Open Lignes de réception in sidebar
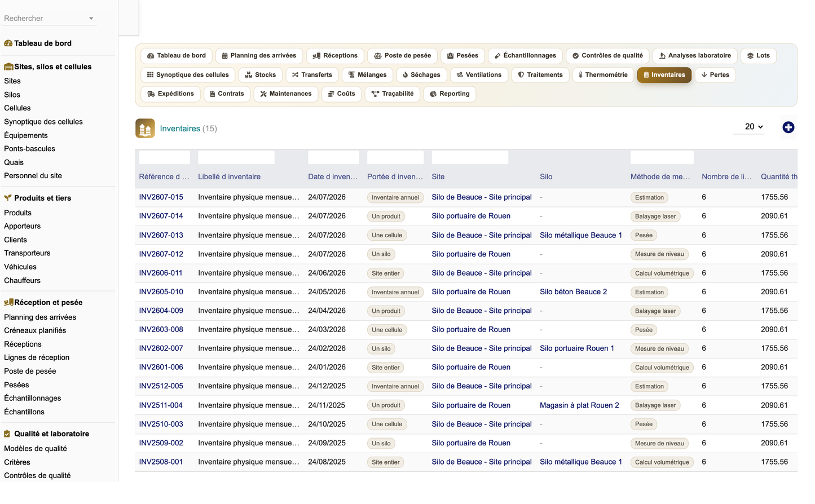Image resolution: width=815 pixels, height=504 pixels. click(37, 357)
